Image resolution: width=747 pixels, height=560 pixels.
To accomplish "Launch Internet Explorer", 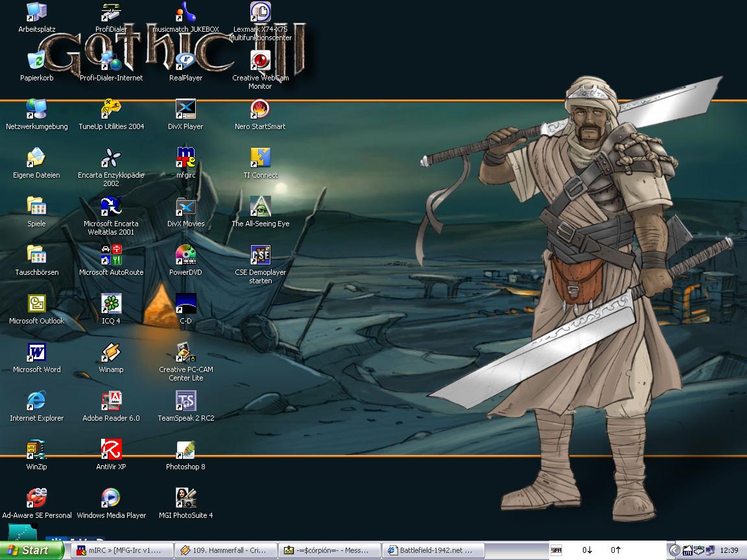I will 36,406.
